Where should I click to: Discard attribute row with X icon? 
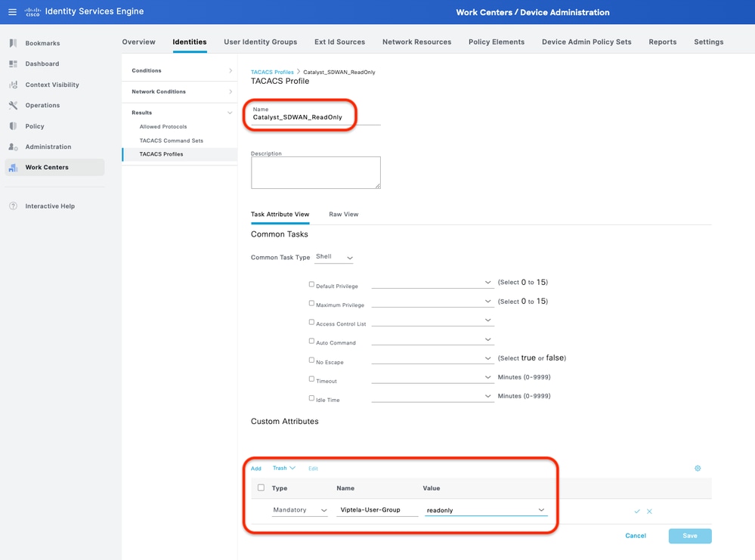pos(649,511)
